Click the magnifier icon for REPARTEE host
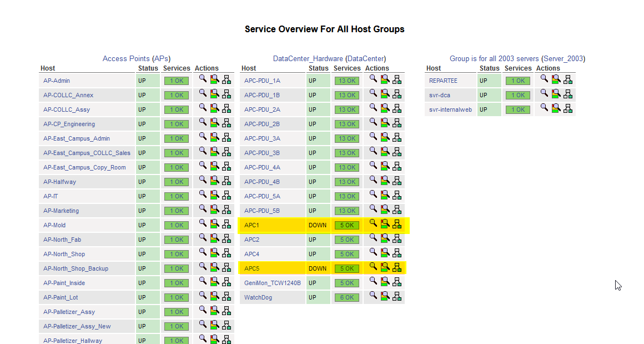The width and height of the screenshot is (644, 344). (544, 79)
